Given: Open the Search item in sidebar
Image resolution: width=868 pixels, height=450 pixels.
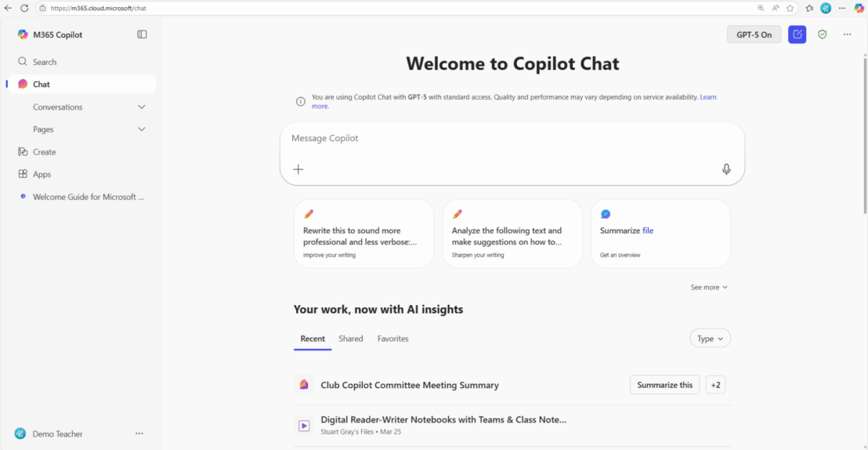Looking at the screenshot, I should (45, 62).
